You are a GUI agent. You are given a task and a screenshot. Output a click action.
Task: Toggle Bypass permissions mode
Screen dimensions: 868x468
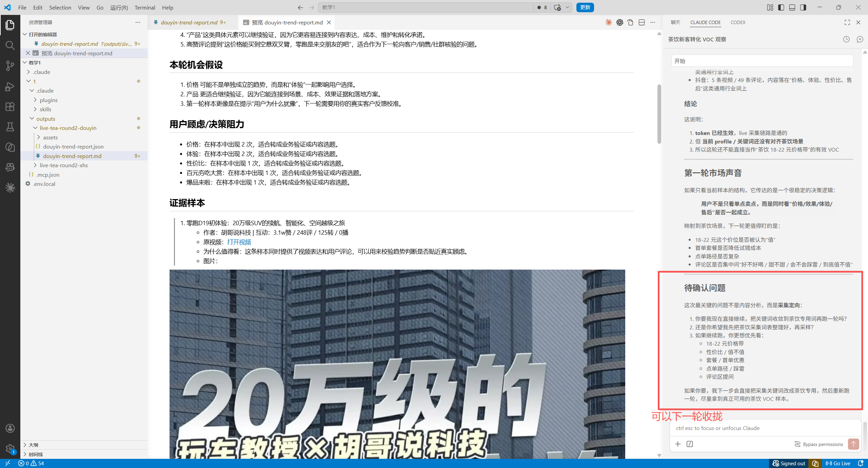click(819, 444)
